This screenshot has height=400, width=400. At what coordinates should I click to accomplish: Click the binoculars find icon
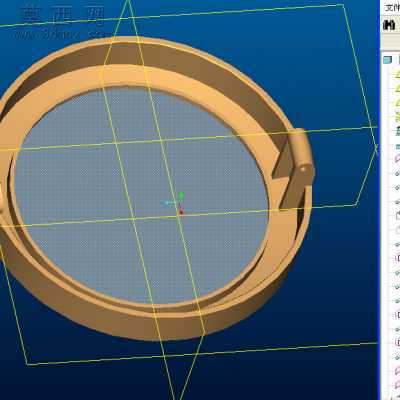tap(389, 25)
